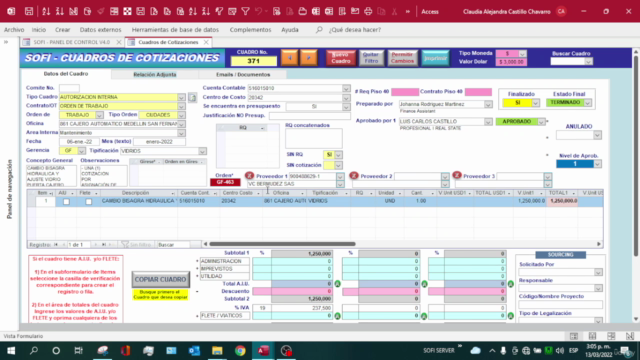The width and height of the screenshot is (640, 360).
Task: Open the Tipo Cuadro dropdown
Action: tap(181, 98)
